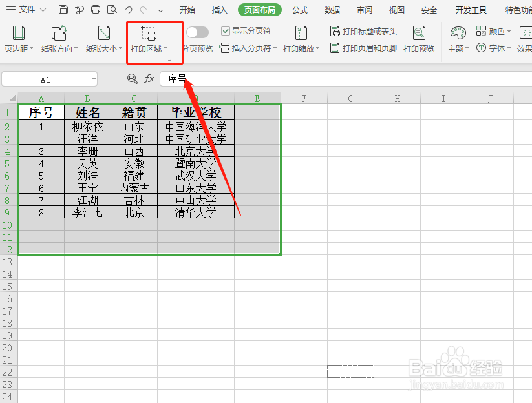
Task: Switch to the 审阅 tab
Action: point(365,10)
